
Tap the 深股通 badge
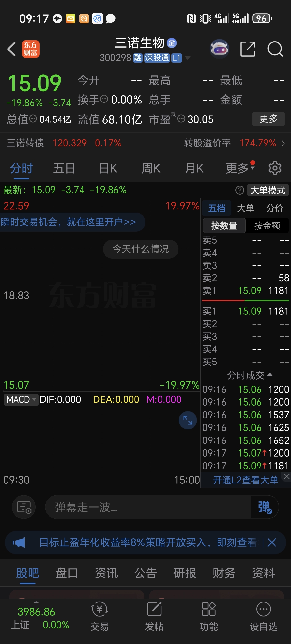(157, 58)
